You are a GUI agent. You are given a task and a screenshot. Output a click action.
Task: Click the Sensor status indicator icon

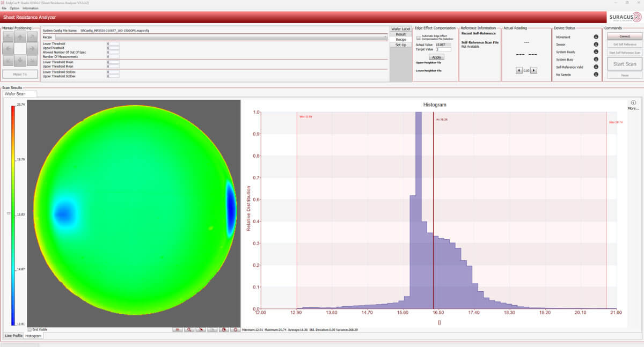[596, 45]
